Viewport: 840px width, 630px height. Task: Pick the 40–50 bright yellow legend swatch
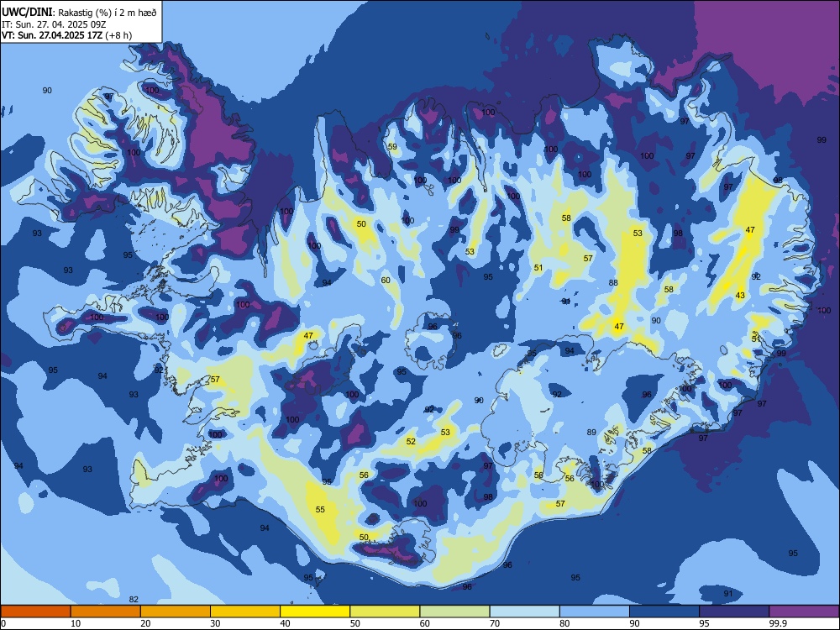(315, 612)
